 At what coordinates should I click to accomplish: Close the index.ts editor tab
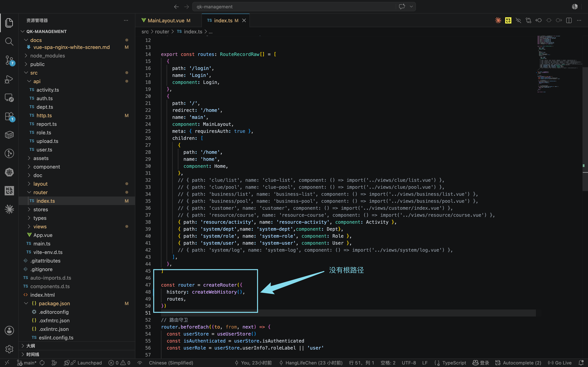244,20
